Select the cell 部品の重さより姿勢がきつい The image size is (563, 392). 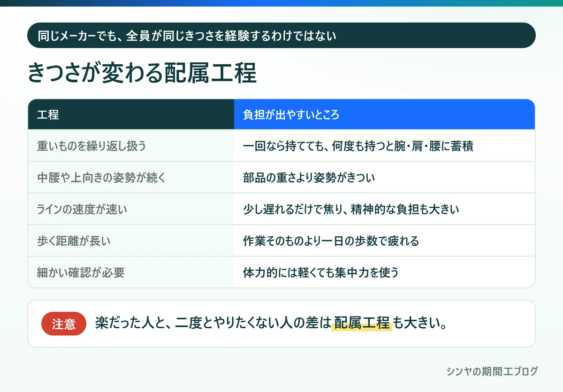384,177
